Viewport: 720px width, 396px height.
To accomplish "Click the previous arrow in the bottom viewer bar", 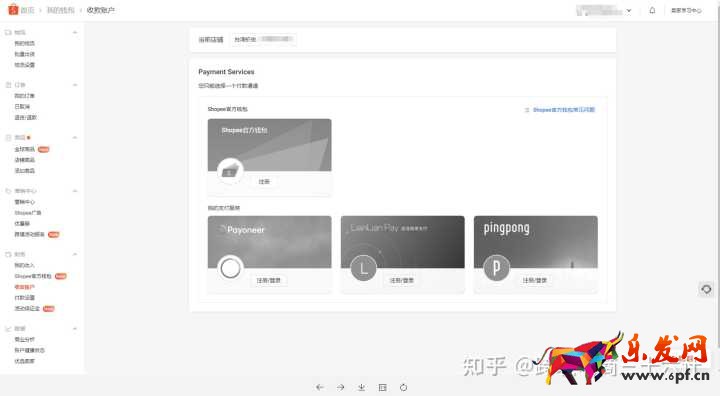I will pyautogui.click(x=320, y=387).
